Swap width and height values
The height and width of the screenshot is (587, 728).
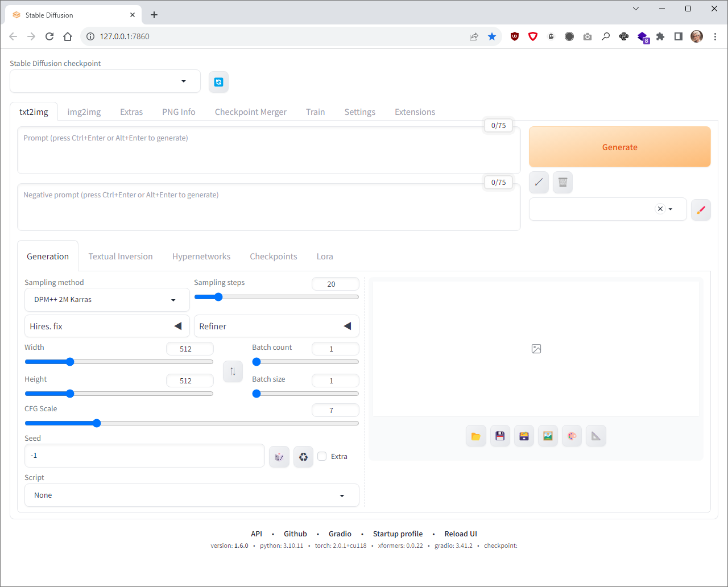tap(233, 371)
